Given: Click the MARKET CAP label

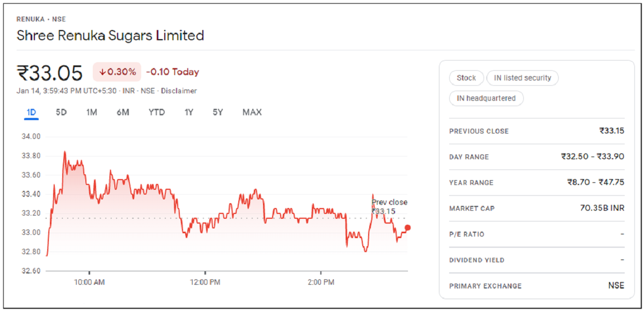Looking at the screenshot, I should click(472, 209).
